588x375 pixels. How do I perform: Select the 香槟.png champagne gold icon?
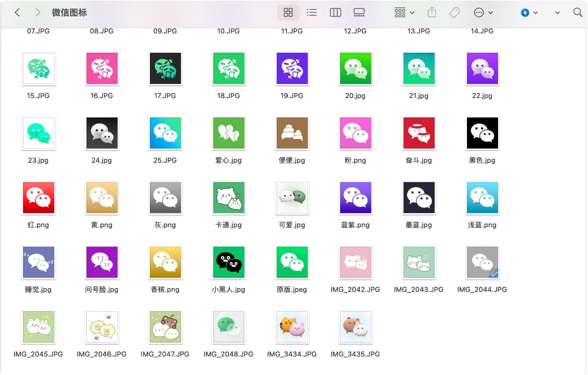tap(165, 262)
